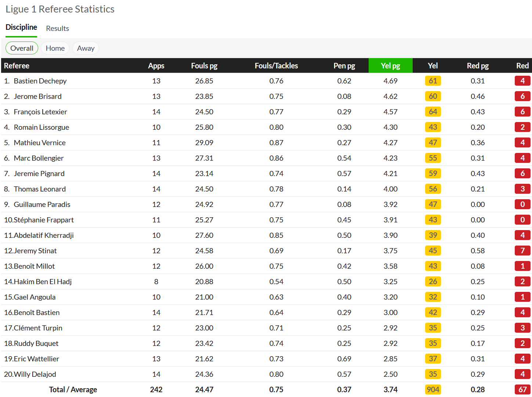Open referee Hakim Ben El Hadj
The width and height of the screenshot is (532, 397).
(x=43, y=282)
